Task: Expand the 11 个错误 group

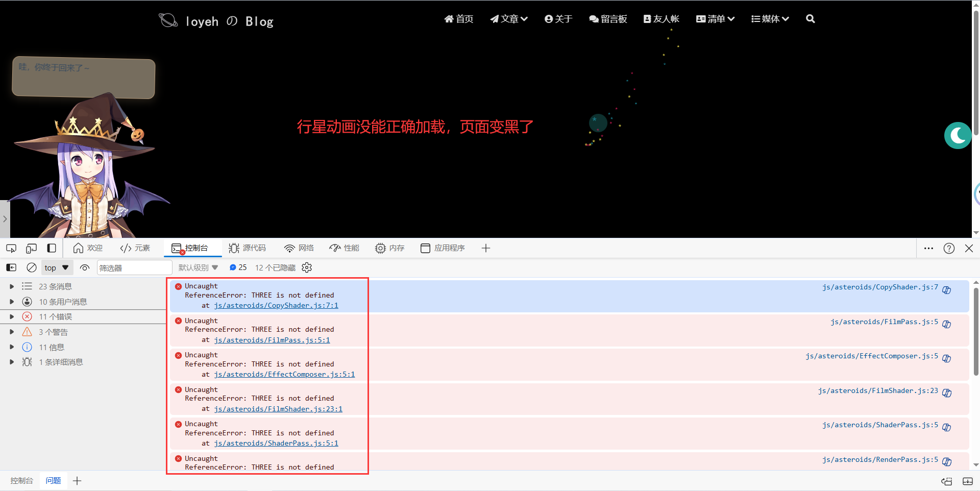Action: point(12,316)
